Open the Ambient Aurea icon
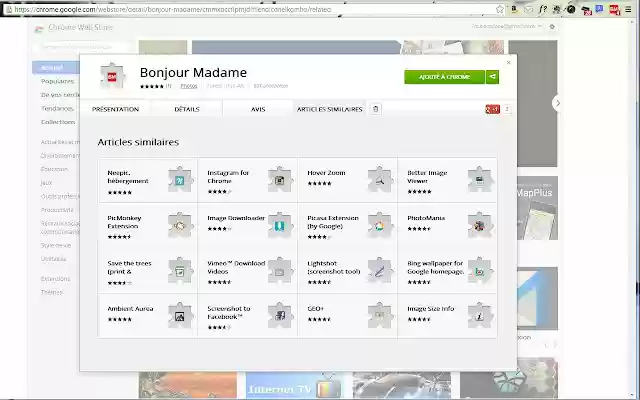This screenshot has width=640, height=400. pos(180,315)
